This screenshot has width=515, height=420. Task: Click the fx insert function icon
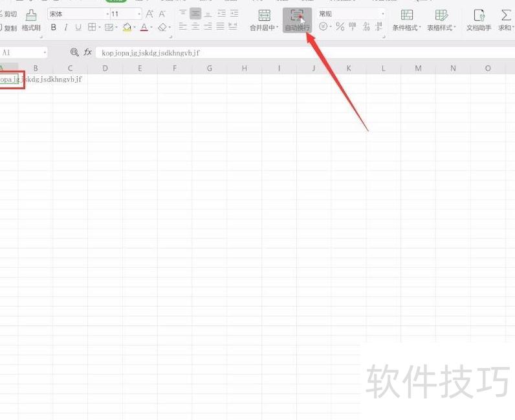point(88,52)
